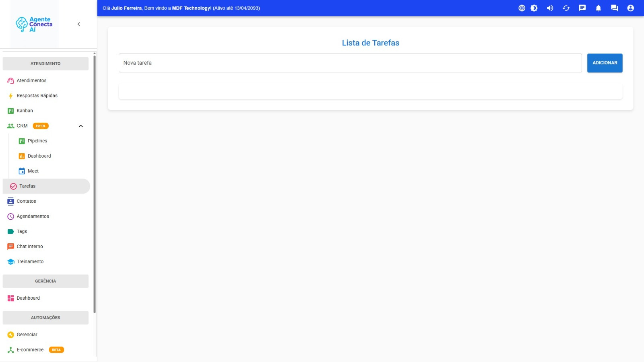Toggle the notification sound speaker icon
644x362 pixels.
tap(550, 8)
